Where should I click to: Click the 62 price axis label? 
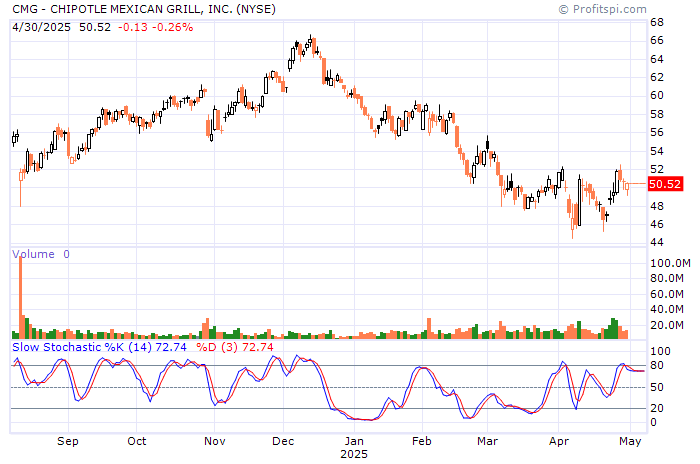point(657,78)
